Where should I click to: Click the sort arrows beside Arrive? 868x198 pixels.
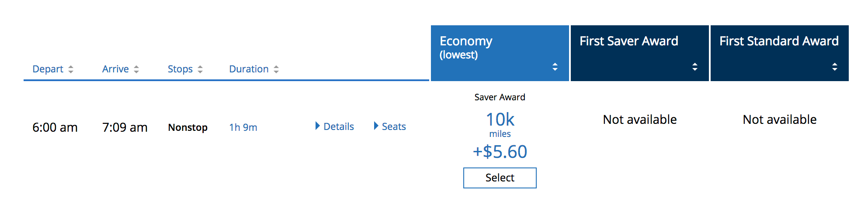(x=136, y=69)
